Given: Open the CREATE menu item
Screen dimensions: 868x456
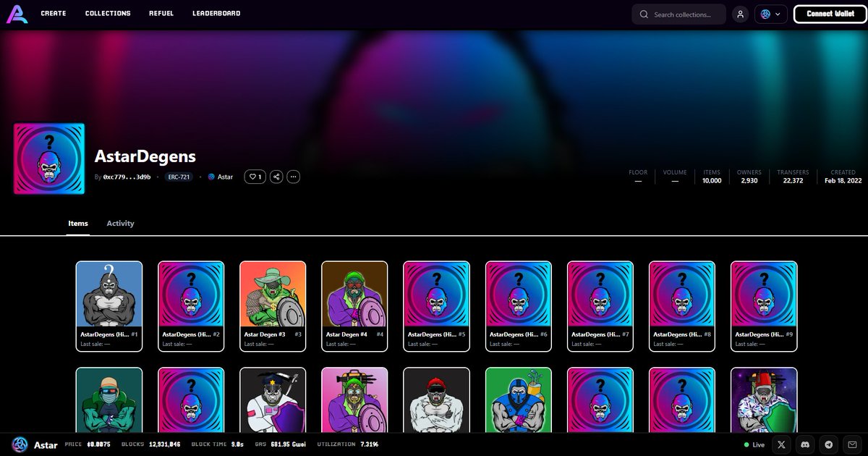Looking at the screenshot, I should pyautogui.click(x=54, y=14).
